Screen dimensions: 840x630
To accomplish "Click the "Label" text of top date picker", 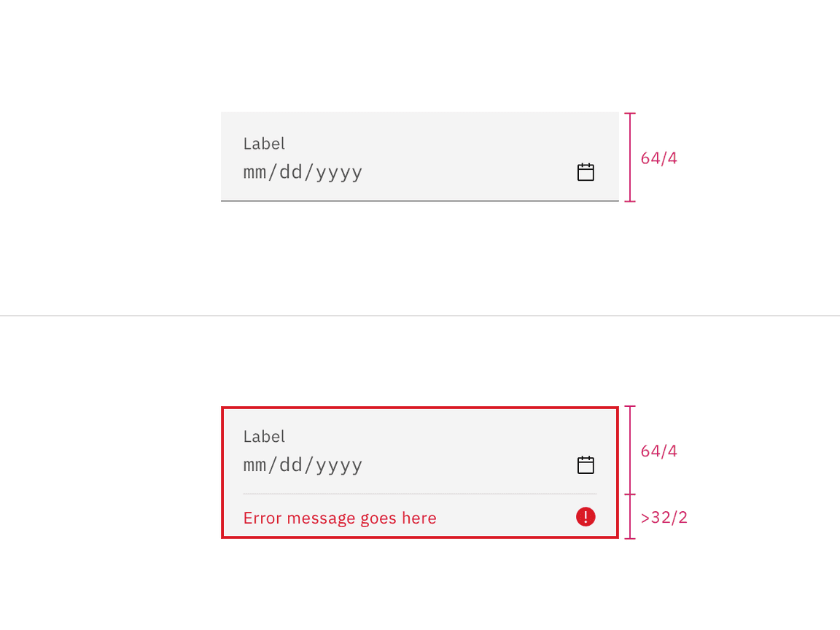I will point(264,144).
